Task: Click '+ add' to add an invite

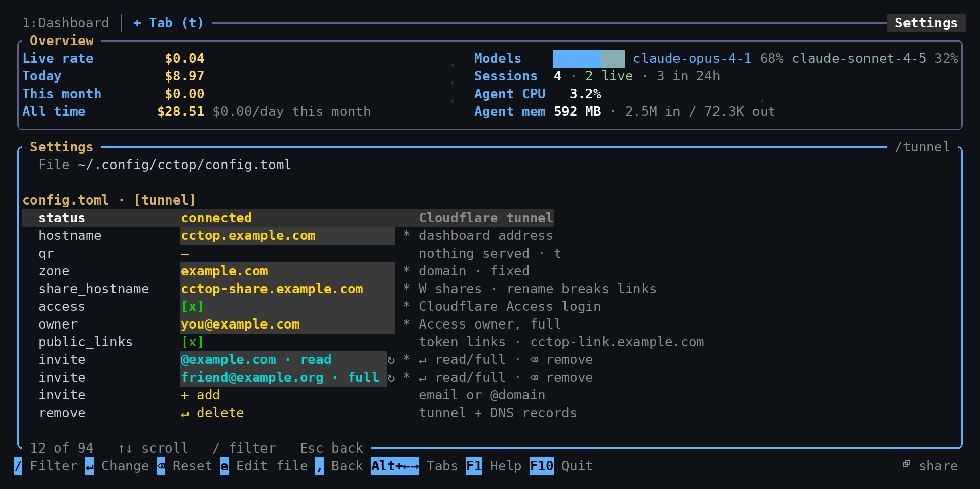Action: [201, 395]
